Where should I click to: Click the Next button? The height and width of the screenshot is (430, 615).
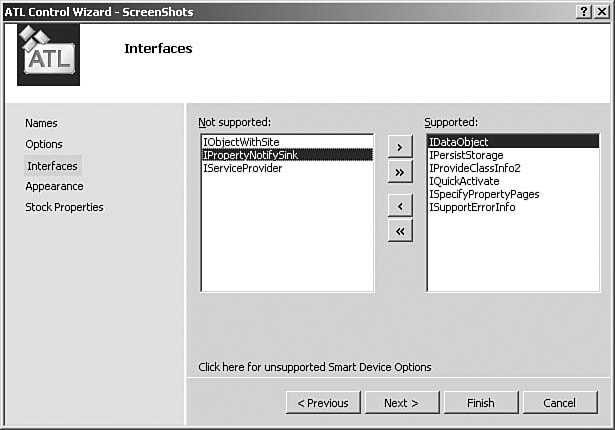pyautogui.click(x=402, y=403)
